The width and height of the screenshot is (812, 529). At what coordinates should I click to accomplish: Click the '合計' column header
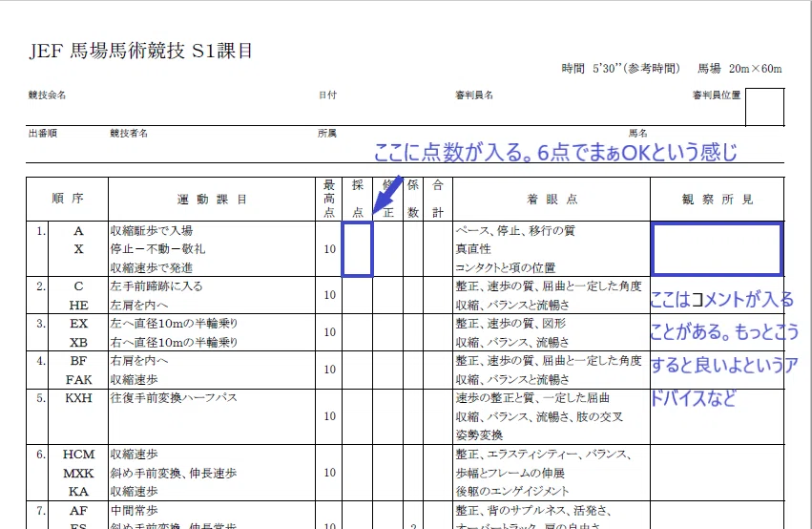tap(438, 199)
